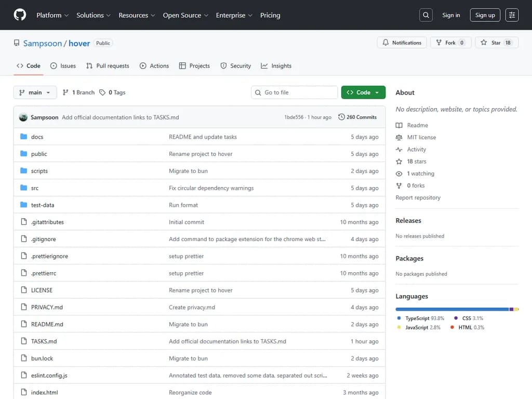This screenshot has height=399, width=532.
Task: View the 260 Commits history
Action: (x=357, y=117)
